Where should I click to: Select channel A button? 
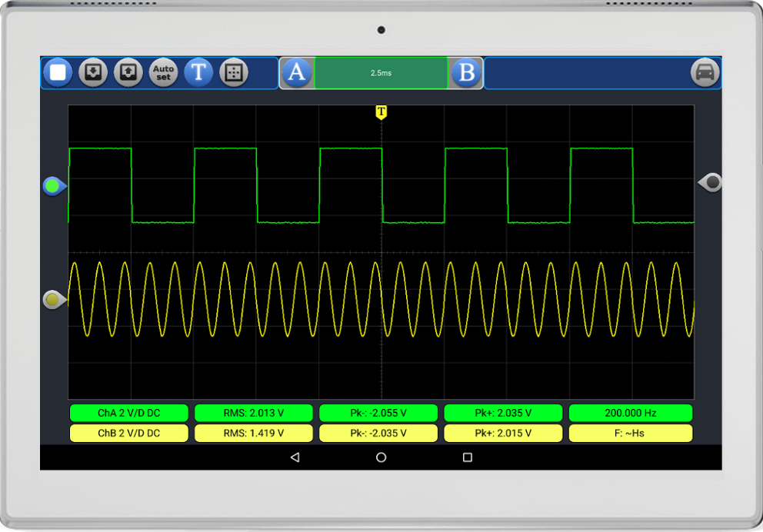[297, 73]
